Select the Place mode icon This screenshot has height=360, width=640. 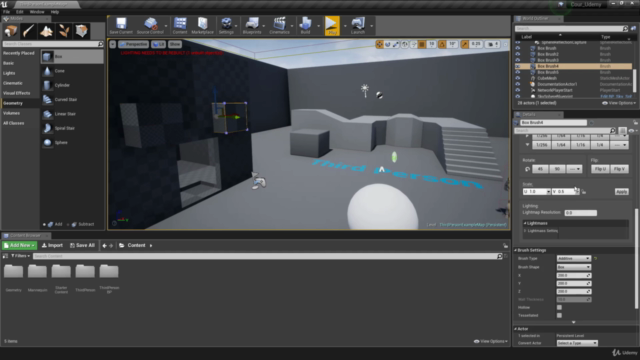[11, 31]
